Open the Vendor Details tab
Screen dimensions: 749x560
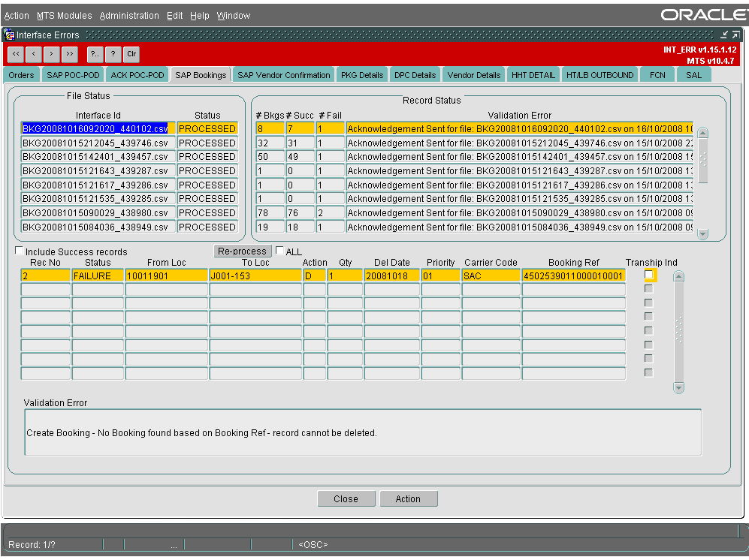click(474, 75)
